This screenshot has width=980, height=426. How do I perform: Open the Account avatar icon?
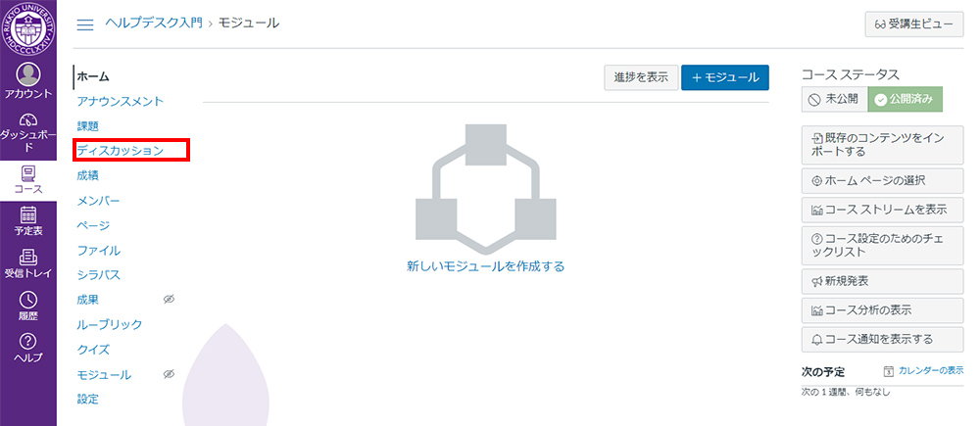(28, 75)
